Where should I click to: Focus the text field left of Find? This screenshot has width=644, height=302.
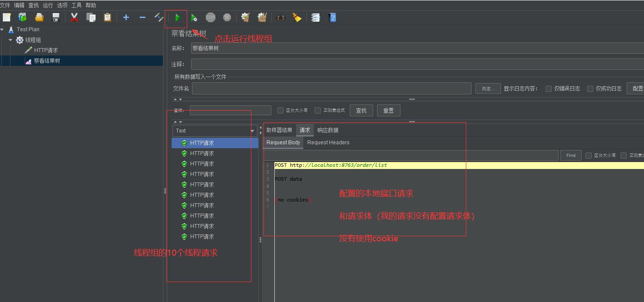pos(411,156)
